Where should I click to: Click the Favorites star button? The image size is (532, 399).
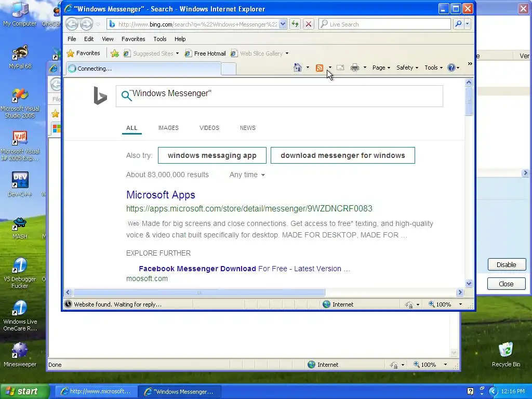(x=84, y=54)
